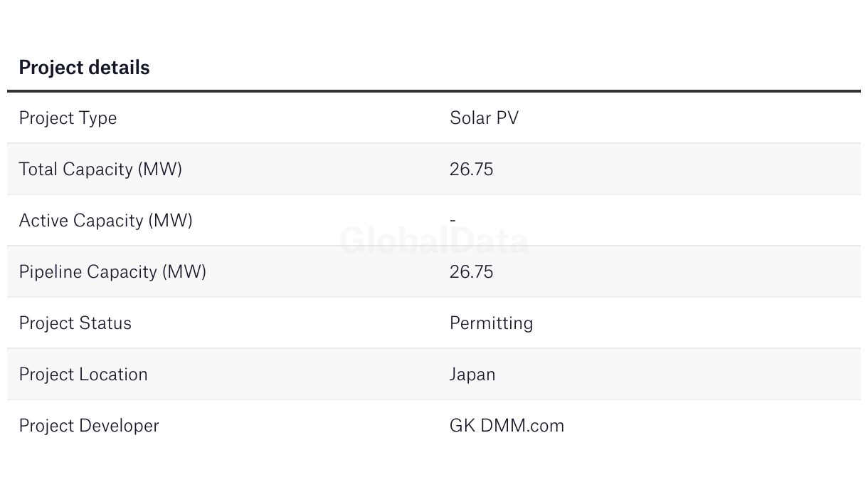
Task: Click the Active Capacity (MW) label
Action: point(105,221)
